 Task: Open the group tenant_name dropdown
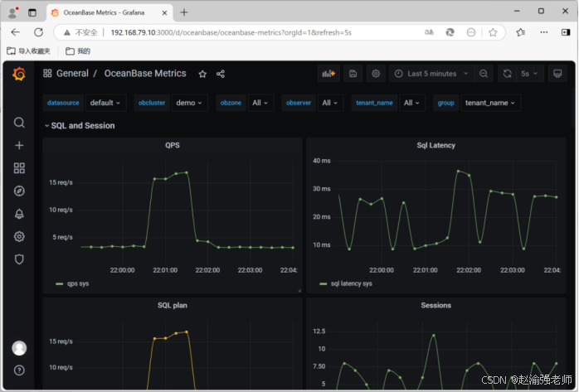490,103
